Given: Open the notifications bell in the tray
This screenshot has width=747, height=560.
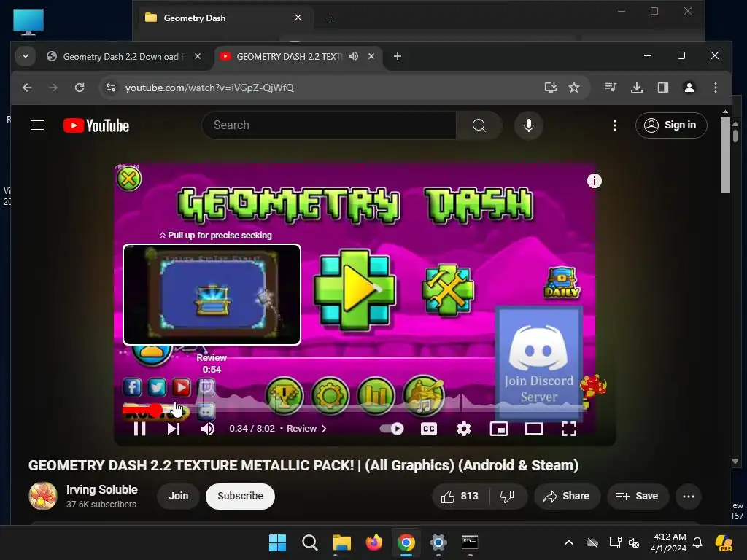Looking at the screenshot, I should 697,542.
